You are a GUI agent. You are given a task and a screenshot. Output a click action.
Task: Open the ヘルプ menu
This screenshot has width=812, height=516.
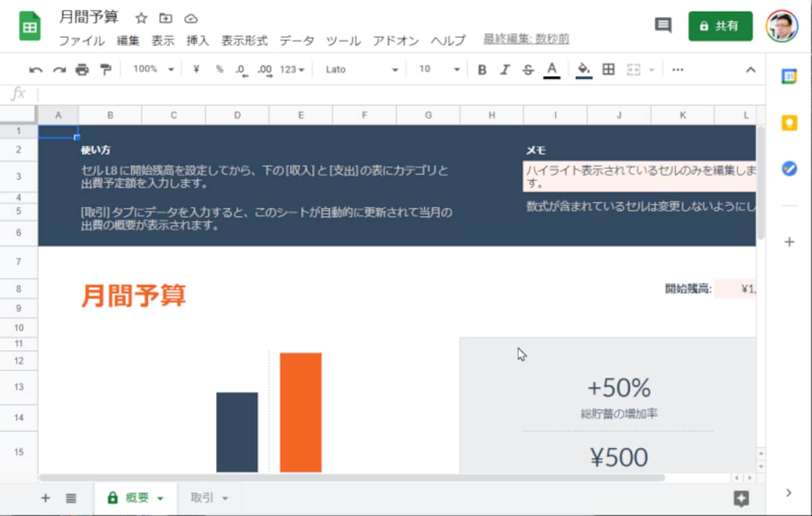point(448,41)
